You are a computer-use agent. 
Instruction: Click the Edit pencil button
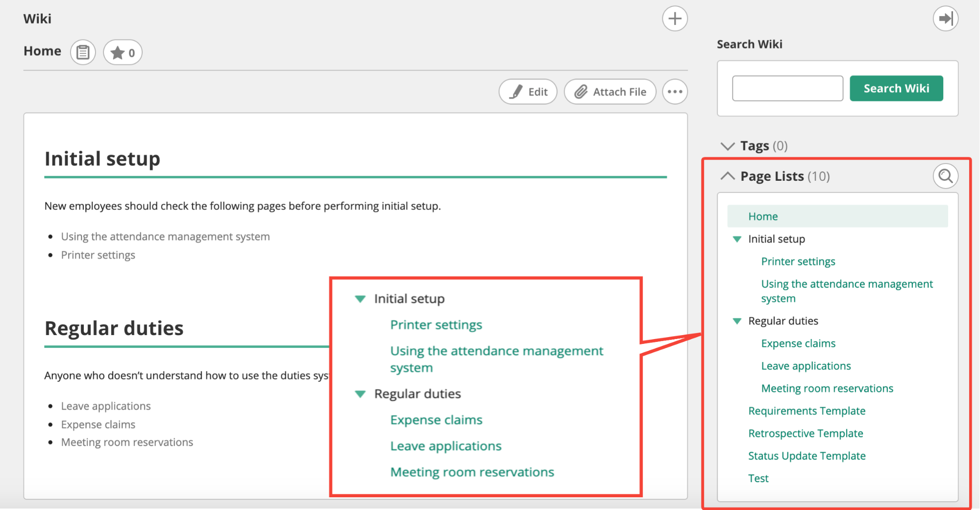(528, 92)
